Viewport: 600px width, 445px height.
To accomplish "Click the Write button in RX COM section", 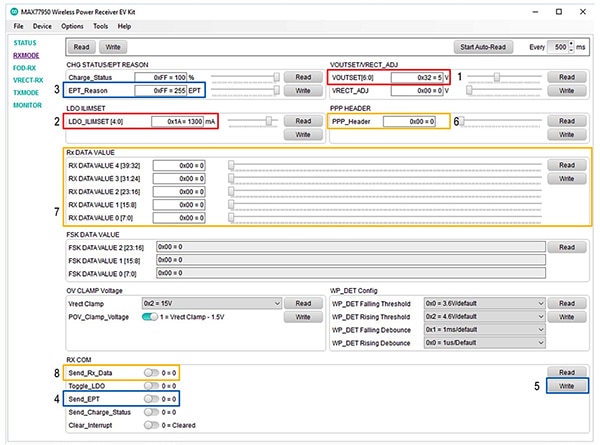I will 566,384.
